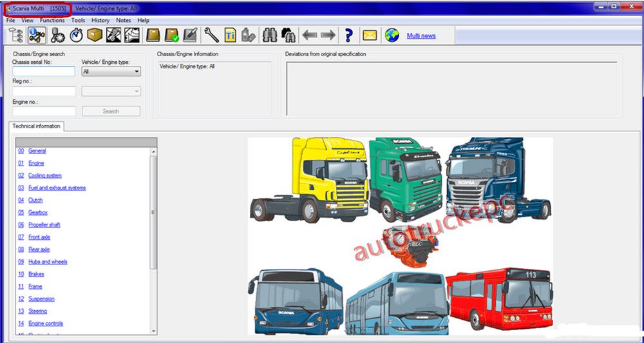This screenshot has height=343, width=644.
Task: Open the yellow Ti document icon
Action: click(230, 35)
